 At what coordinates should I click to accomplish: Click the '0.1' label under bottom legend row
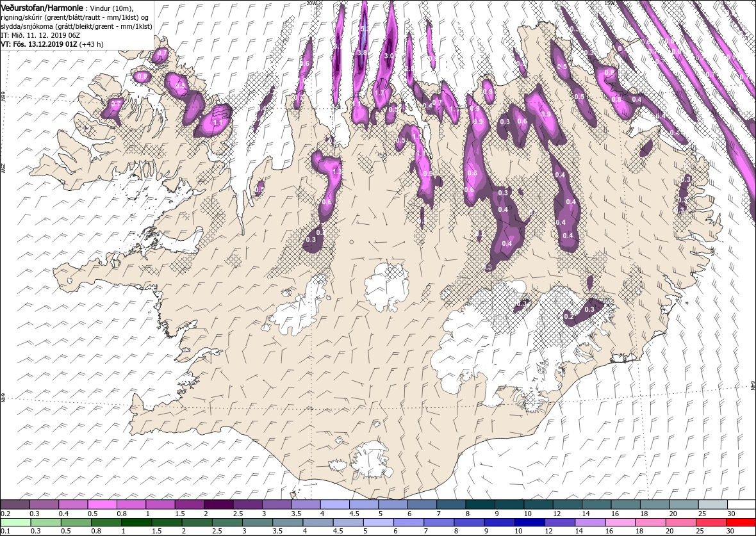pos(6,532)
